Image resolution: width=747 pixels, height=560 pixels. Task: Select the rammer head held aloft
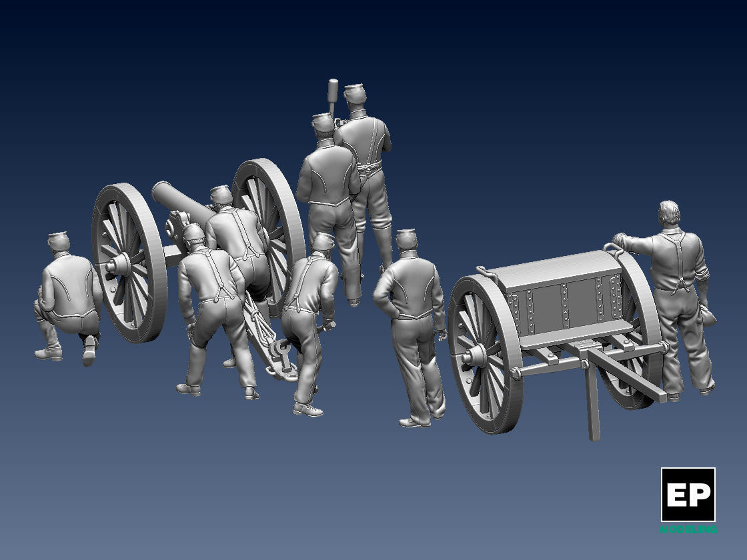coord(333,91)
